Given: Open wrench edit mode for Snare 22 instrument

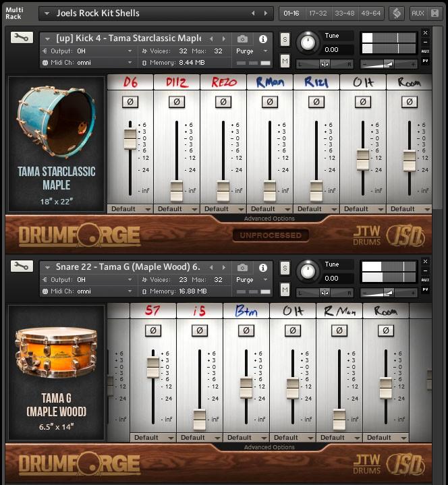Looking at the screenshot, I should [x=22, y=266].
